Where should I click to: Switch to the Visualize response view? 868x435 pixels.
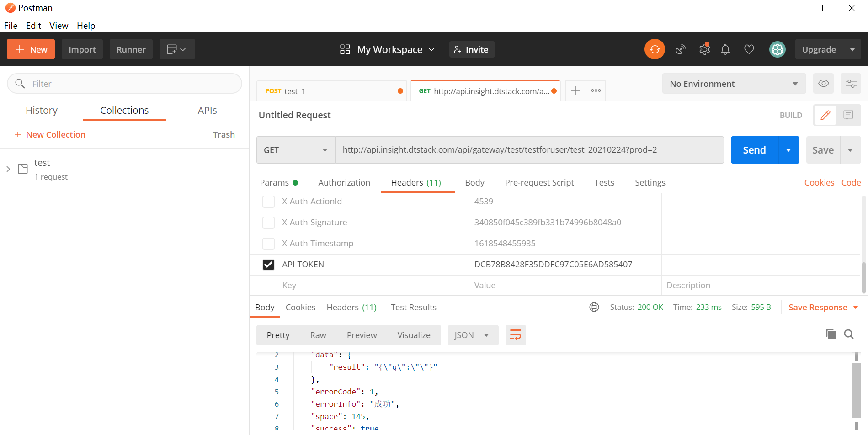point(414,335)
